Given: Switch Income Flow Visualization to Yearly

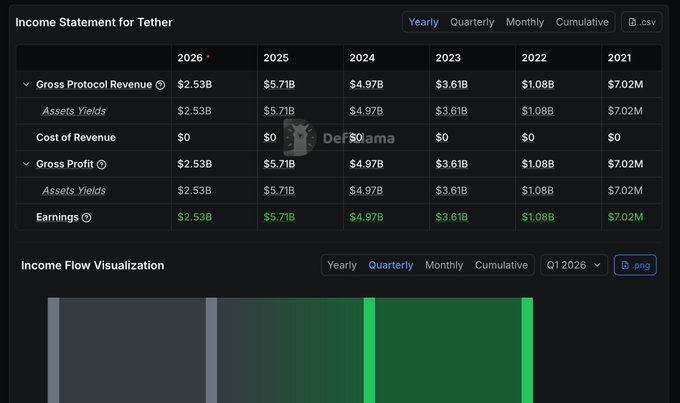Looking at the screenshot, I should pyautogui.click(x=342, y=265).
